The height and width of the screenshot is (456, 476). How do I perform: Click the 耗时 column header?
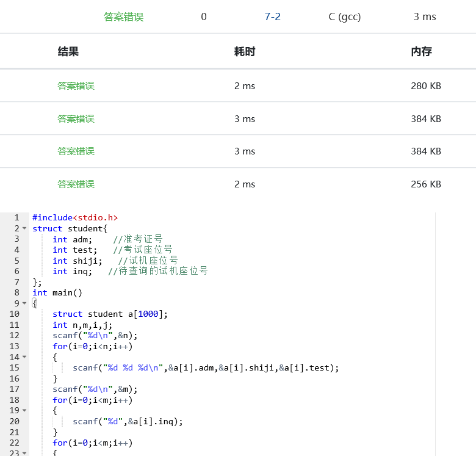(245, 51)
